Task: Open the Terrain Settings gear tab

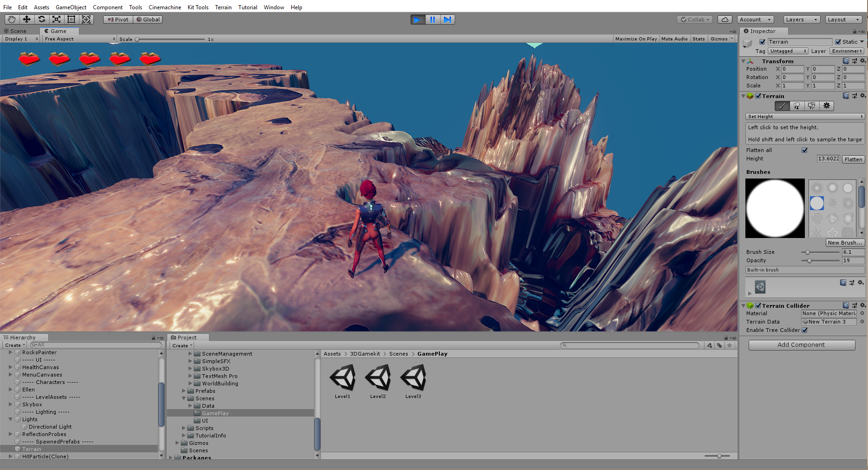Action: pyautogui.click(x=827, y=106)
